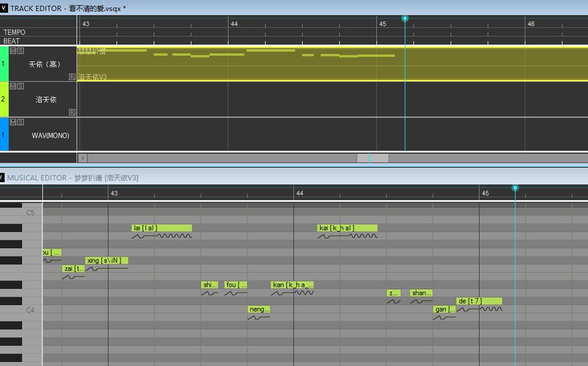The width and height of the screenshot is (588, 366).
Task: Solo the WAV(MONO) track
Action: pos(20,122)
